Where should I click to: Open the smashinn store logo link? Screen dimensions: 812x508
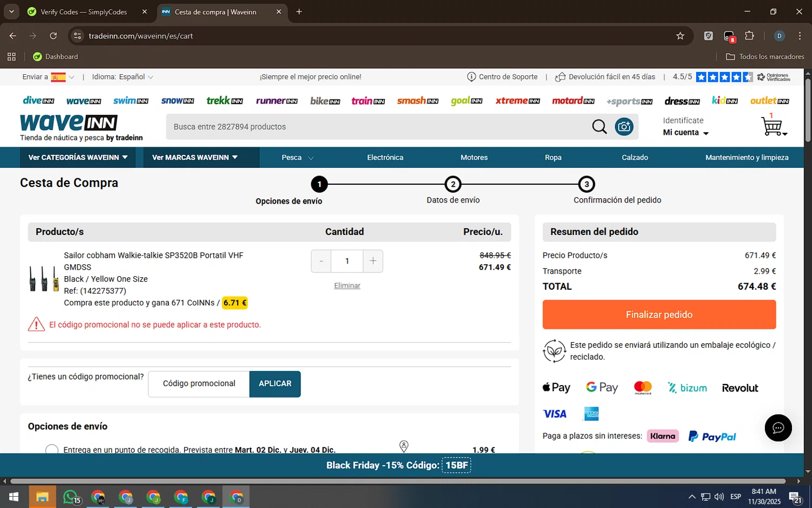417,101
